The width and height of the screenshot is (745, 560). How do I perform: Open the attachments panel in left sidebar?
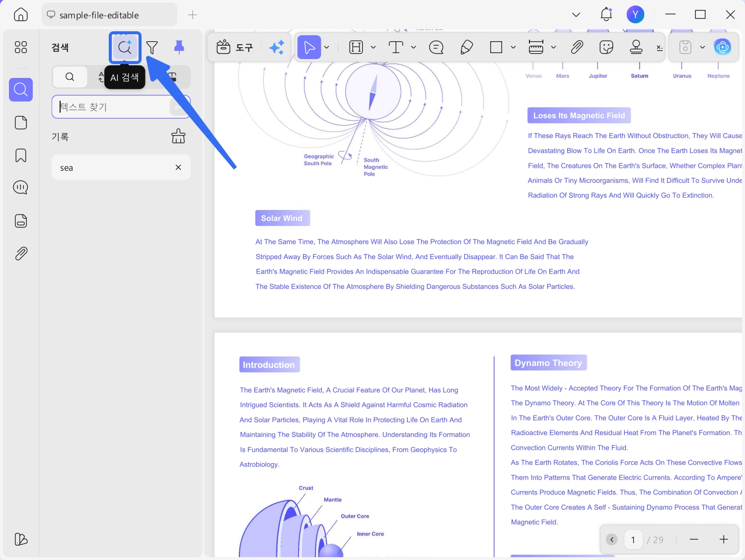click(21, 254)
